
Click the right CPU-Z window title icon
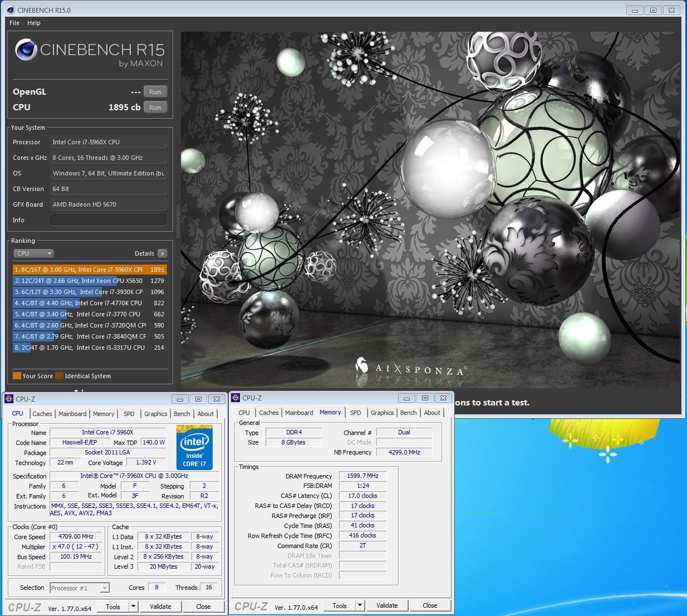[x=235, y=398]
